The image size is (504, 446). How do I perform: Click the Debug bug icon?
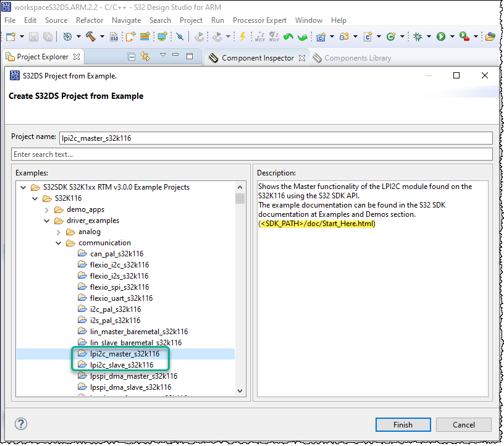[x=418, y=36]
